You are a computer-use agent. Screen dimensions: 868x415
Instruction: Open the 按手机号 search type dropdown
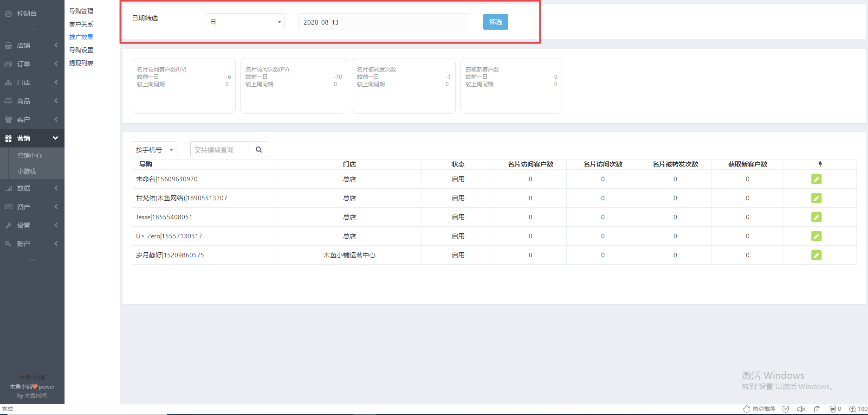click(154, 149)
